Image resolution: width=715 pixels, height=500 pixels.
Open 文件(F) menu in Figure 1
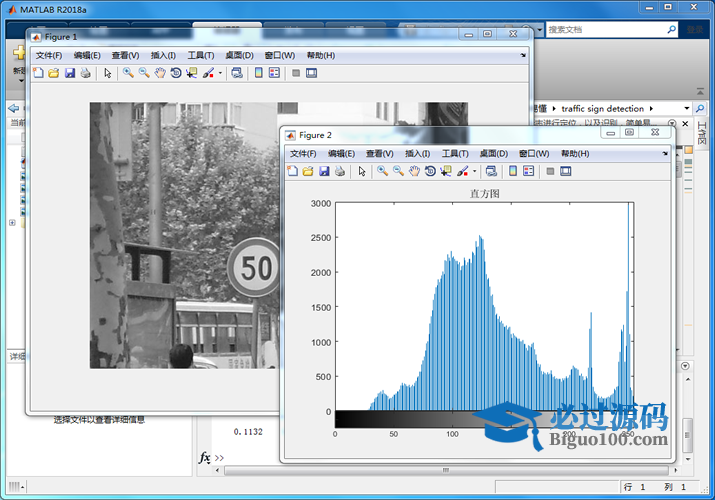pos(49,56)
